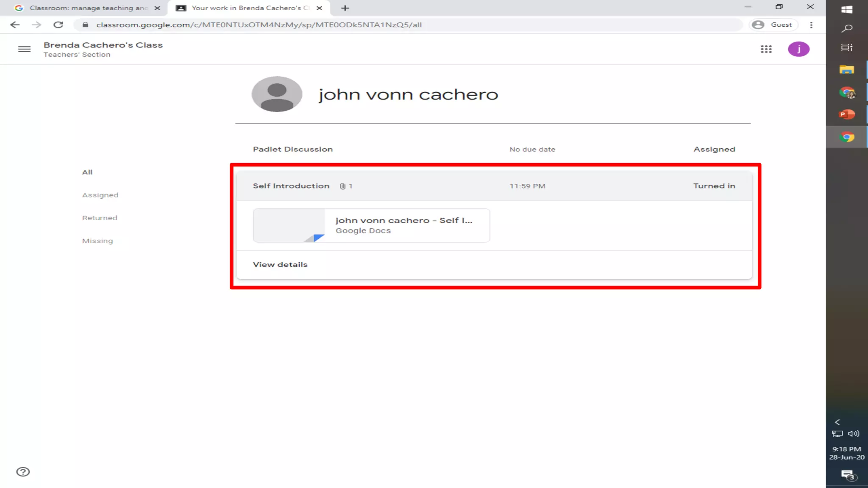Filter by Missing work
This screenshot has width=868, height=488.
coord(97,241)
